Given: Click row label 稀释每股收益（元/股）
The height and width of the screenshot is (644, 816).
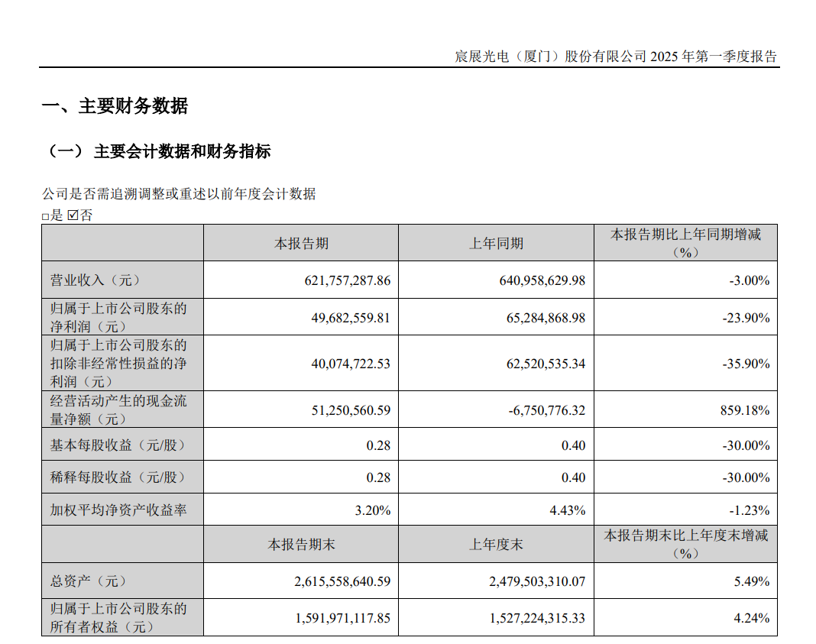Looking at the screenshot, I should pos(117,477).
